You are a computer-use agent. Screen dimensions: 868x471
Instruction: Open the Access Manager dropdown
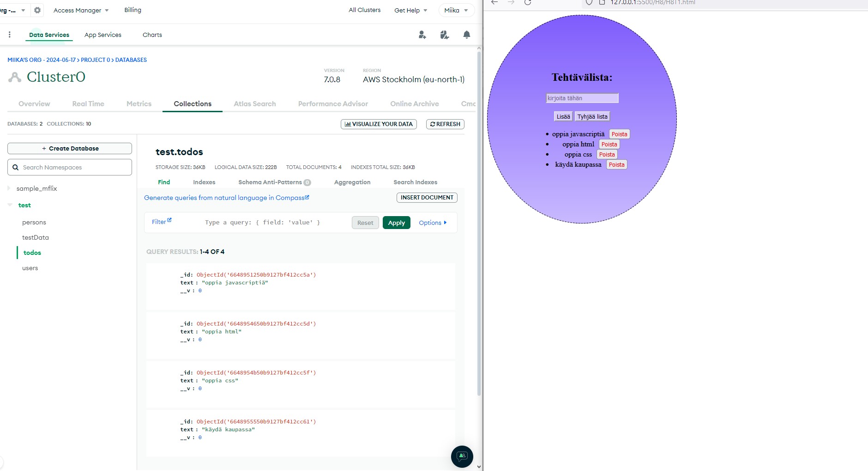81,10
